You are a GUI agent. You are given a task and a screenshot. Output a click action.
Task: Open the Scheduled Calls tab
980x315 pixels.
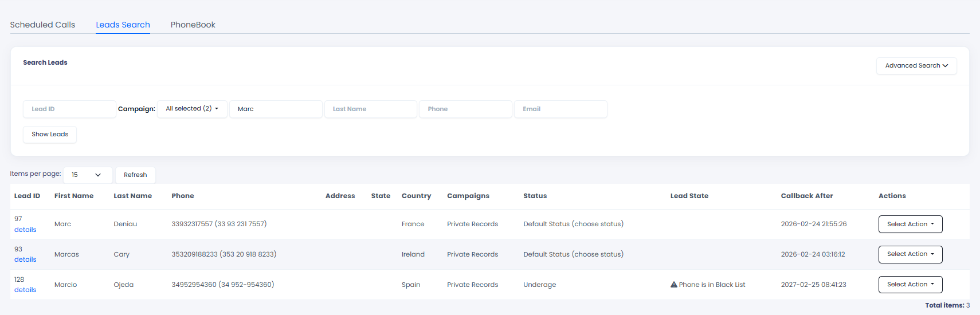(x=42, y=25)
